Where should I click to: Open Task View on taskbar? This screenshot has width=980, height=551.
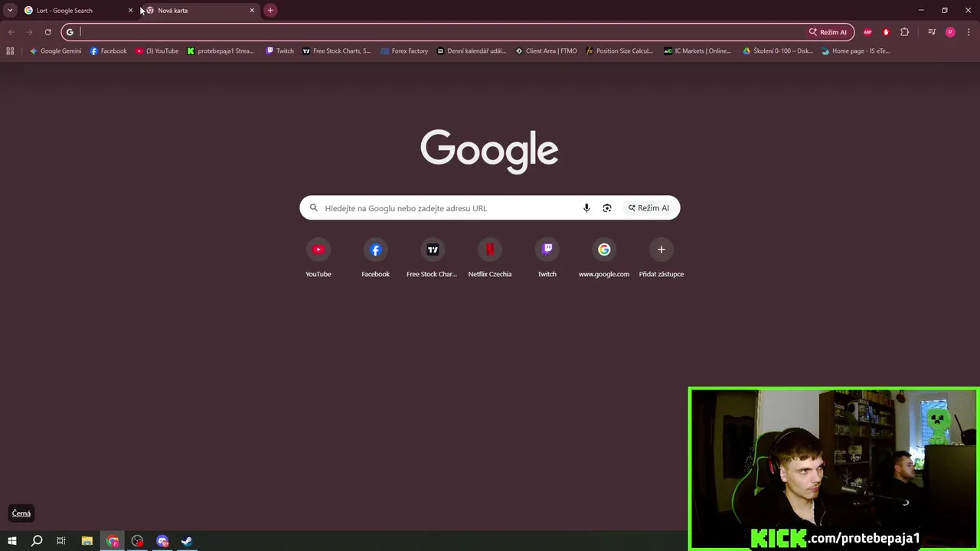(61, 541)
